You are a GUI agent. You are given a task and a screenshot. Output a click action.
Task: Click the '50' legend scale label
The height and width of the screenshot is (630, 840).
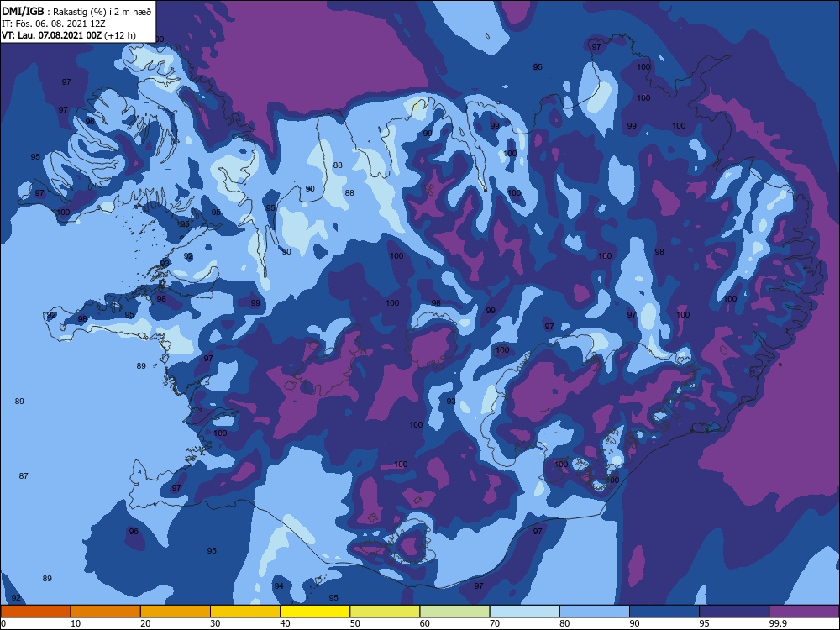point(355,623)
